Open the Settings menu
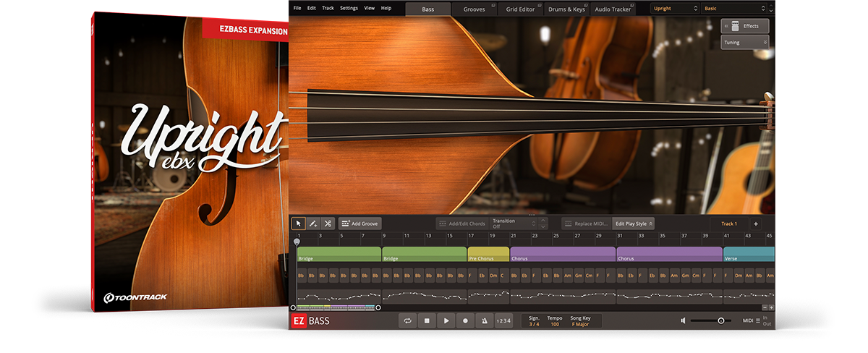Screen dimensions: 868x353 coord(349,8)
